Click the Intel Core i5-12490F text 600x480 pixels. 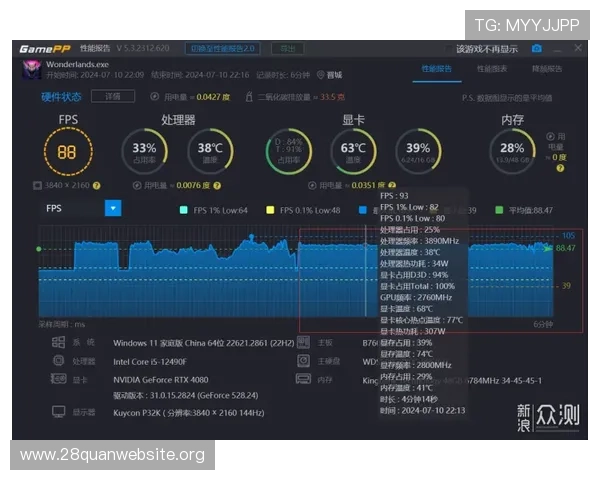150,361
